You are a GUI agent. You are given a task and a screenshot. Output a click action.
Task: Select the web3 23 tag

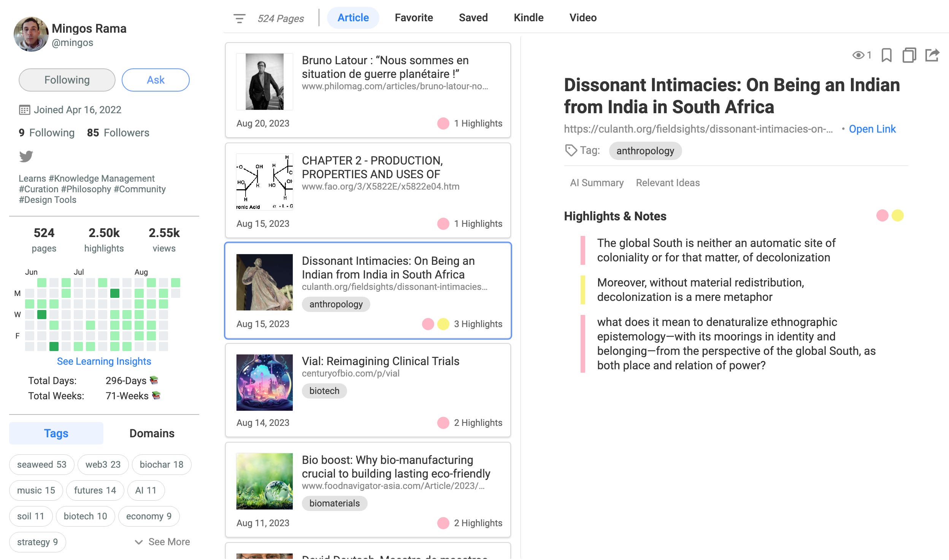(103, 464)
